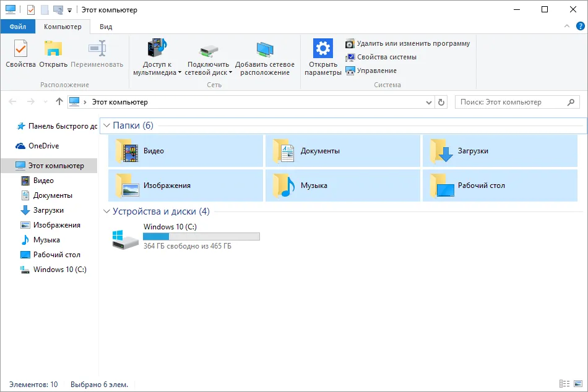Click the refresh button
588x392 pixels.
click(441, 102)
